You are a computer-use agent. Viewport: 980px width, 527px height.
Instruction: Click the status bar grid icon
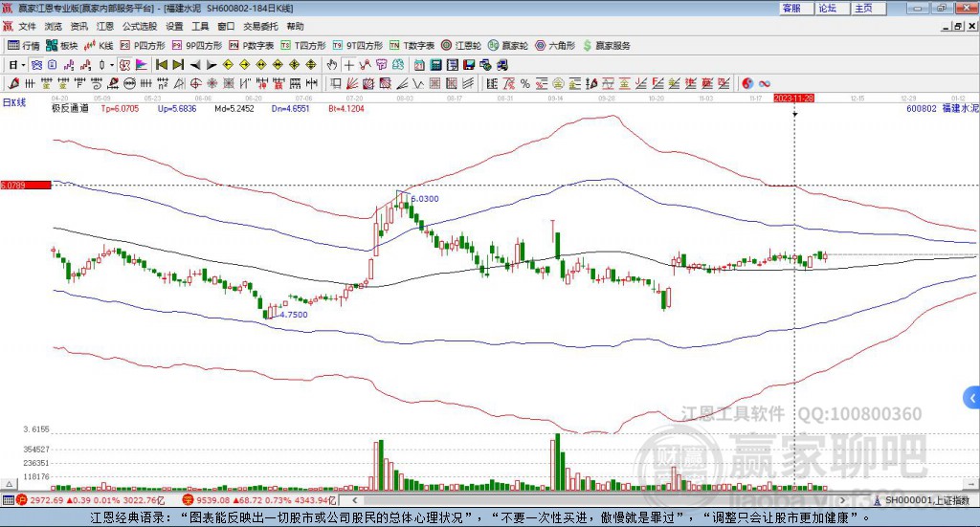pos(8,500)
